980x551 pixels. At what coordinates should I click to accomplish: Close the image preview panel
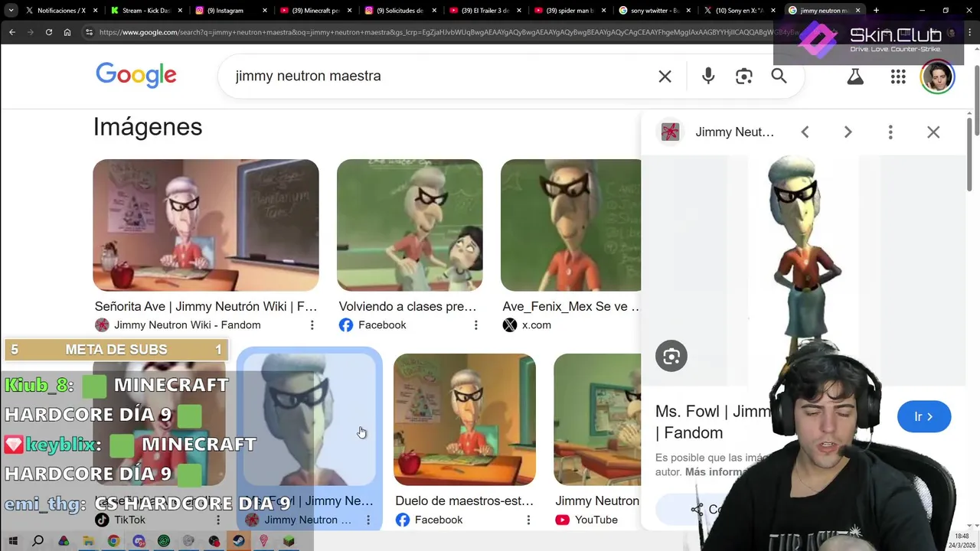coord(933,132)
